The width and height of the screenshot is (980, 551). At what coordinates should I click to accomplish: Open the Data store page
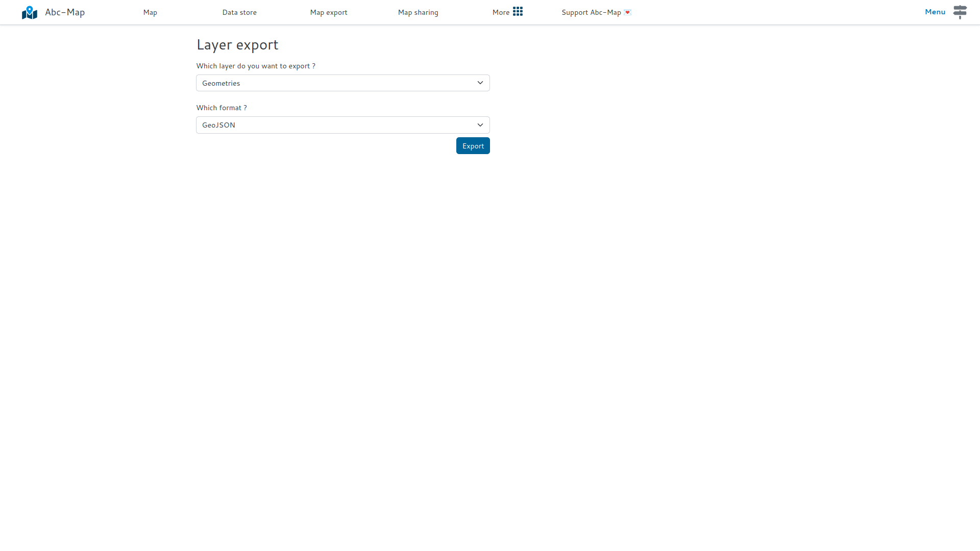click(x=239, y=12)
